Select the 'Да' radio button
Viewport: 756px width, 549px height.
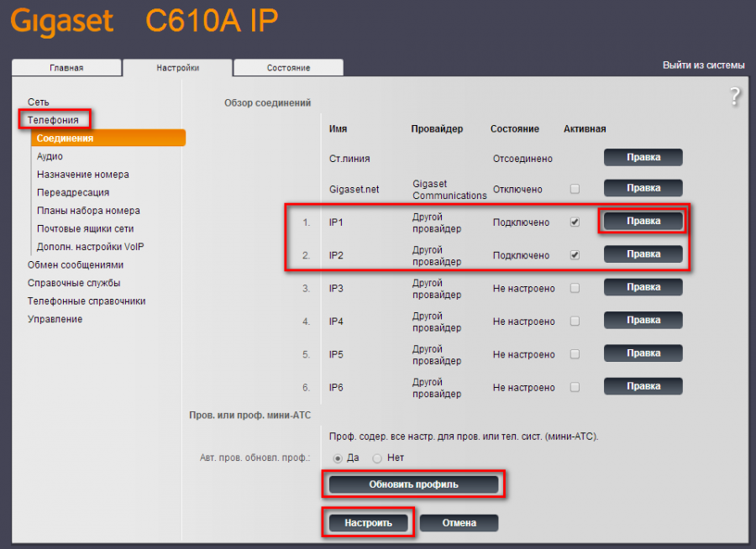[x=339, y=458]
